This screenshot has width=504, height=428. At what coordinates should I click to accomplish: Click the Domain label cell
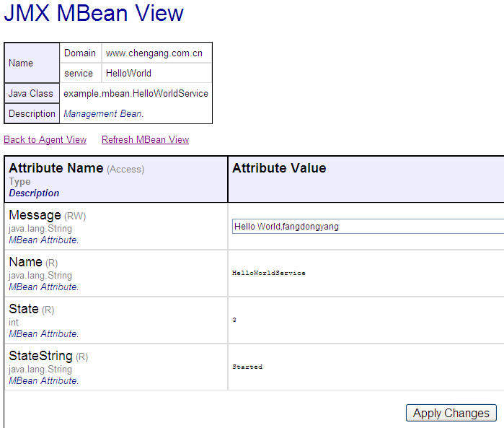pyautogui.click(x=80, y=53)
